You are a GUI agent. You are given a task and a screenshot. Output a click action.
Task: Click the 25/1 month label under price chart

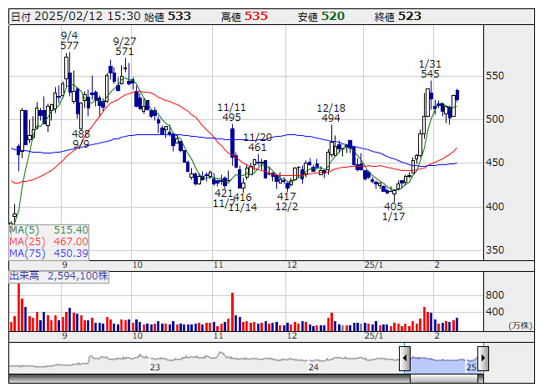click(374, 265)
